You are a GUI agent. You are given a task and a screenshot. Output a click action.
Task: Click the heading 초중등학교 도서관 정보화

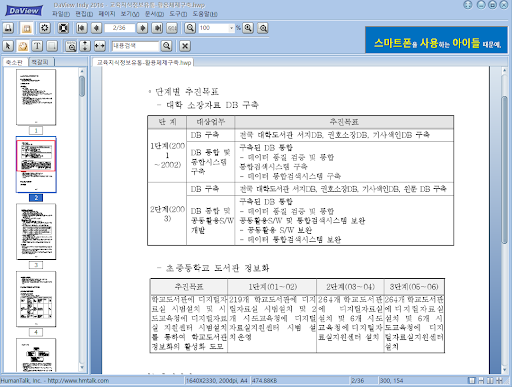click(x=217, y=268)
